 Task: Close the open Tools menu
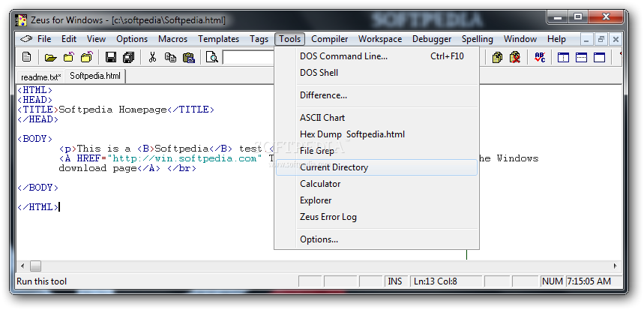click(290, 39)
